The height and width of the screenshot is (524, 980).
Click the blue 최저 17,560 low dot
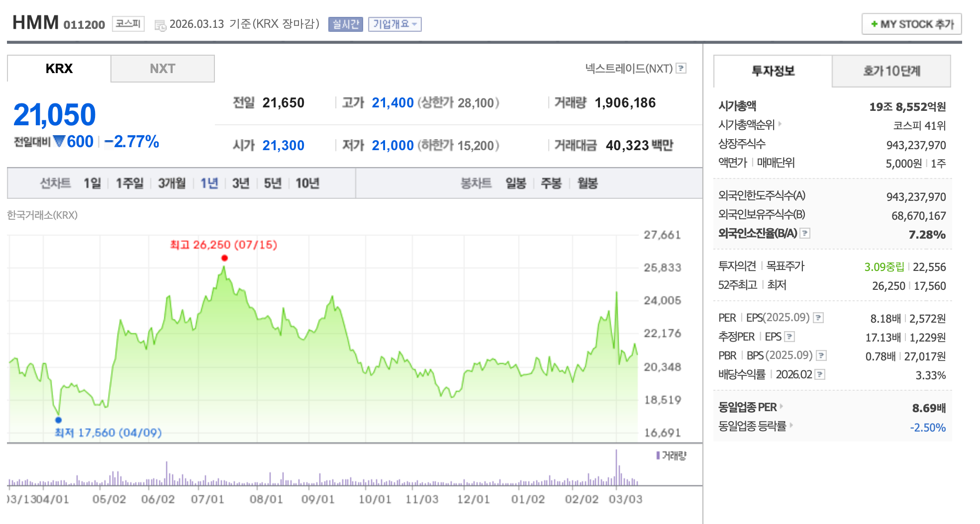click(x=58, y=420)
